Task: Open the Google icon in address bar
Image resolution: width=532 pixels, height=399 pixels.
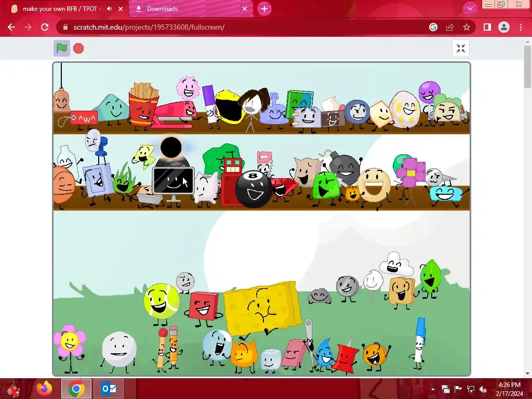Action: pyautogui.click(x=433, y=27)
